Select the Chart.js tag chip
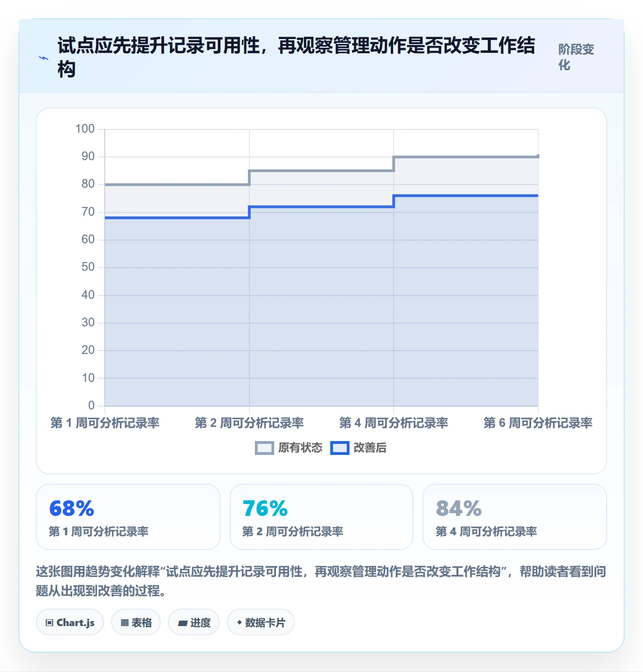The image size is (643, 672). click(70, 622)
